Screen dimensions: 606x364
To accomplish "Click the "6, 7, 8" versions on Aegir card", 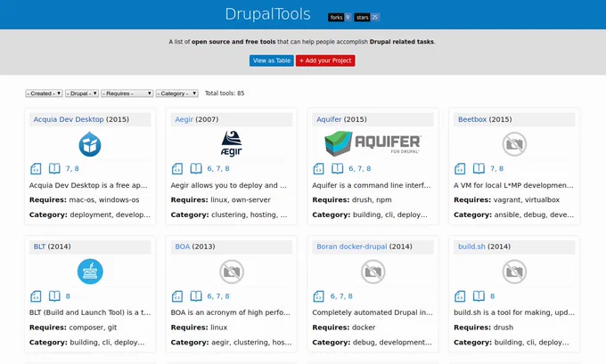I will (x=218, y=169).
